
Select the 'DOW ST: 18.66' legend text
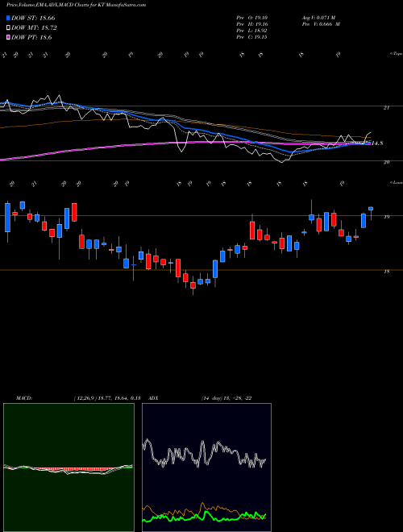(33, 18)
